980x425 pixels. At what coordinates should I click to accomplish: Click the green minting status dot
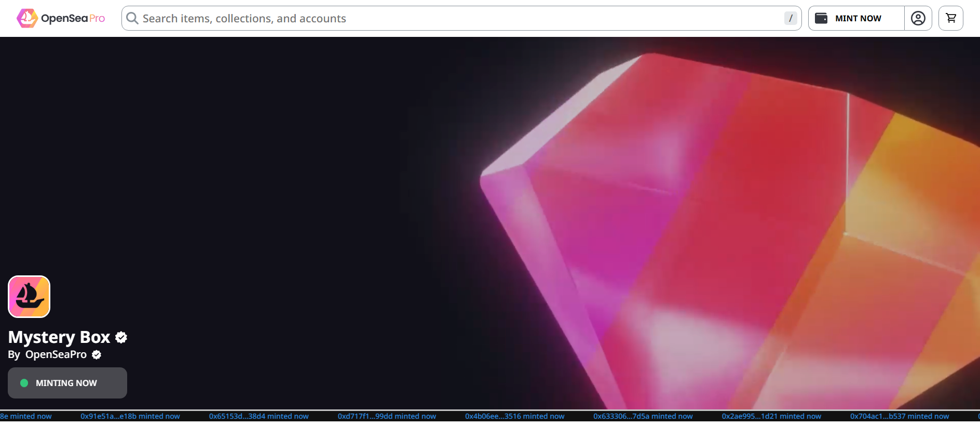24,383
